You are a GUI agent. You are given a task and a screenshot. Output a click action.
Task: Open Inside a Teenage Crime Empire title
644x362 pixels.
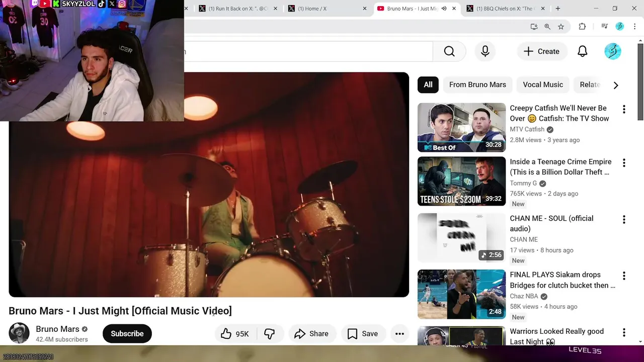pos(560,167)
